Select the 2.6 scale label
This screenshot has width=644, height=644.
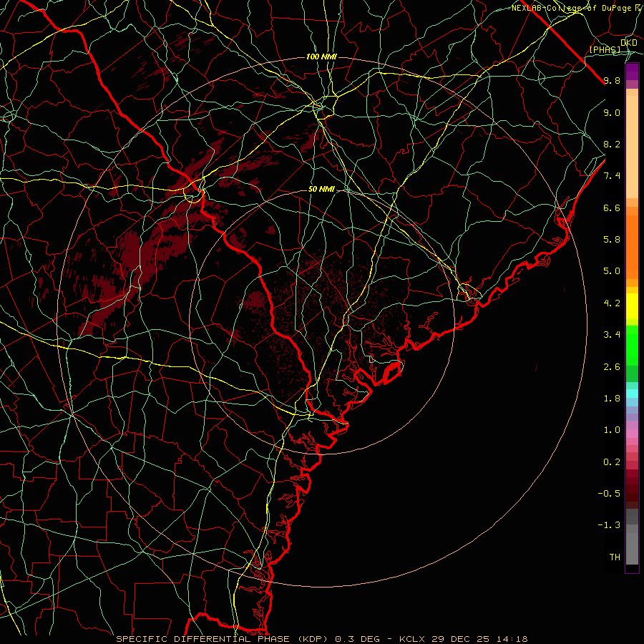(x=612, y=367)
